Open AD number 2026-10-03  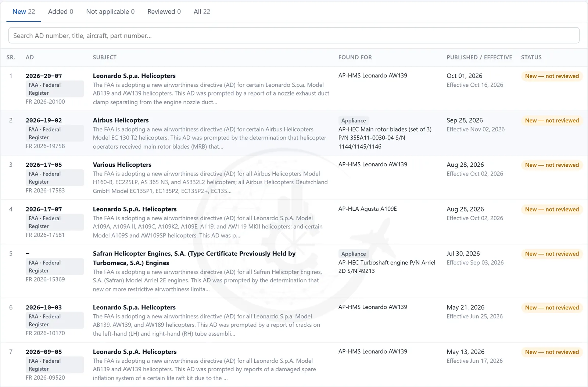(44, 308)
